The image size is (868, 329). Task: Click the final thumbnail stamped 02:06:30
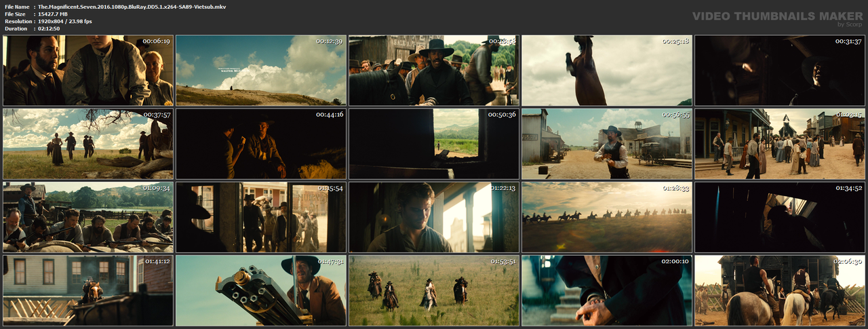(780, 290)
